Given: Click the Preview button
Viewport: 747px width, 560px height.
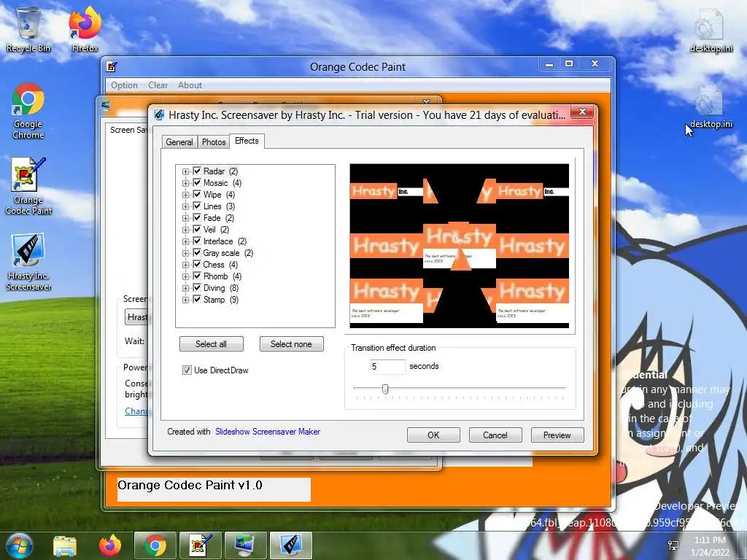Looking at the screenshot, I should point(557,435).
